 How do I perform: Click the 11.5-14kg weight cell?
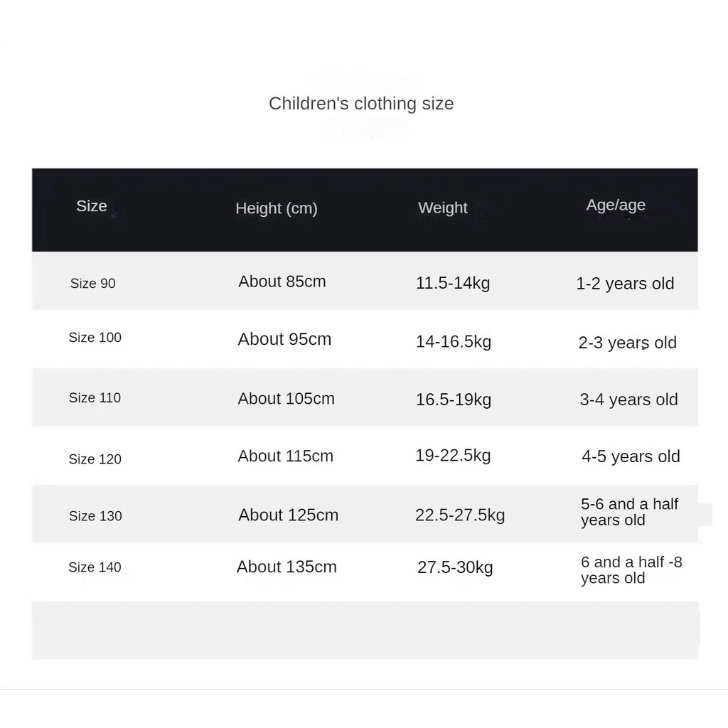[453, 283]
